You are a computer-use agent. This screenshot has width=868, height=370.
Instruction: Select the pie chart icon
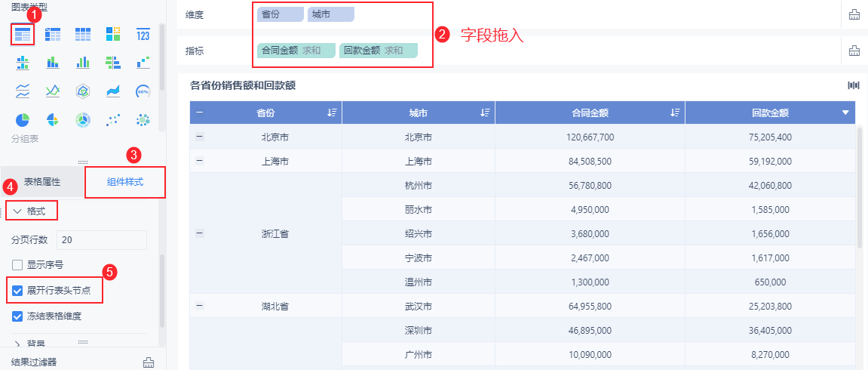22,119
